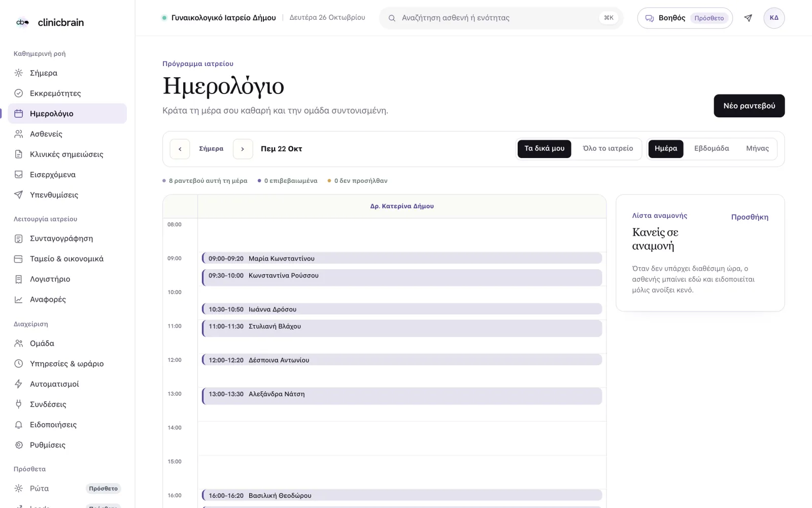
Task: Jump to Σήμερα in the calendar toolbar
Action: 211,149
